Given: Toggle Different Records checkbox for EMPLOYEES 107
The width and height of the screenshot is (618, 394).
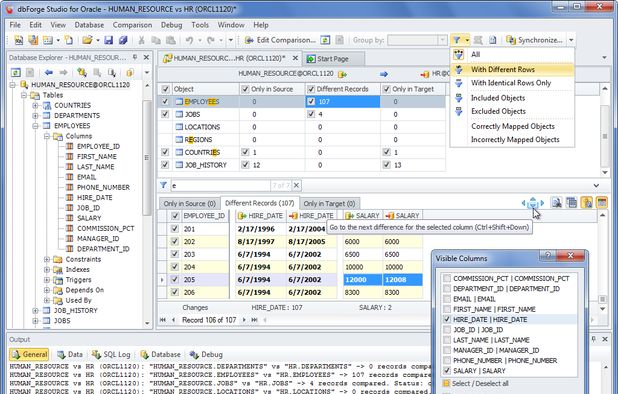Looking at the screenshot, I should point(311,102).
